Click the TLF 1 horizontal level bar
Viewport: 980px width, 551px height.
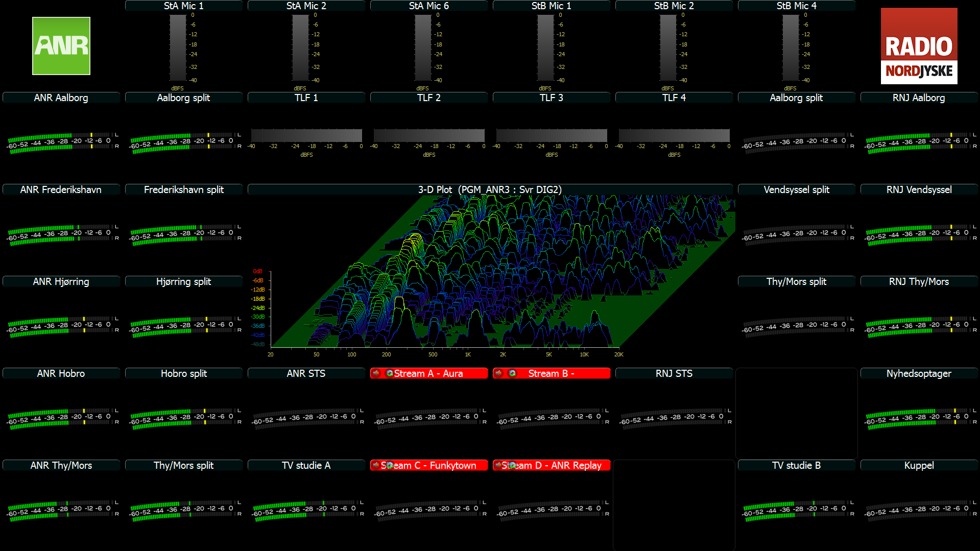pyautogui.click(x=306, y=135)
